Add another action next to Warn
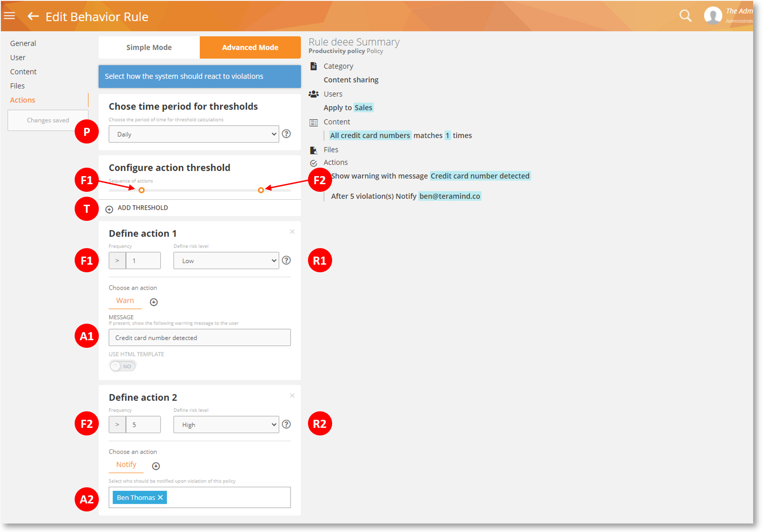This screenshot has width=763, height=532. (154, 302)
